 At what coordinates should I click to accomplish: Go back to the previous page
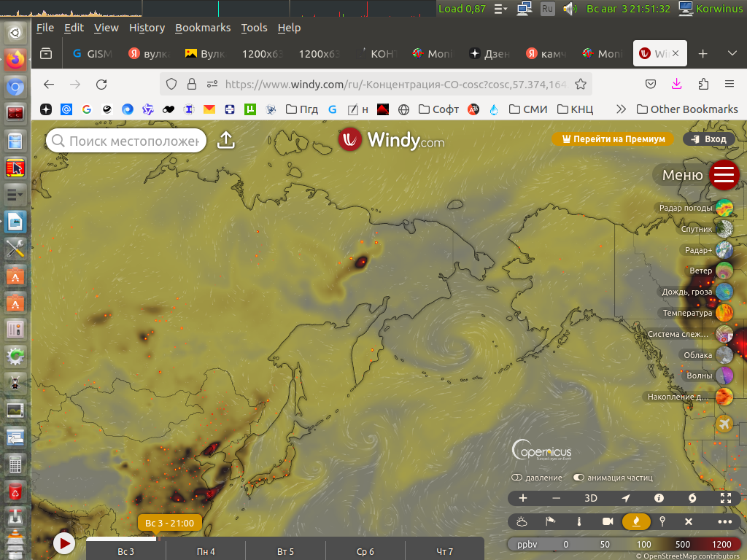pos(49,85)
